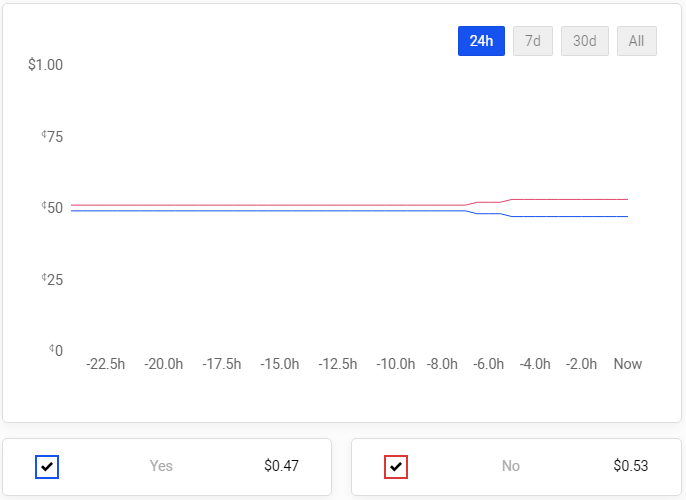The height and width of the screenshot is (500, 686).
Task: Uncheck the red No checkbox
Action: 396,466
